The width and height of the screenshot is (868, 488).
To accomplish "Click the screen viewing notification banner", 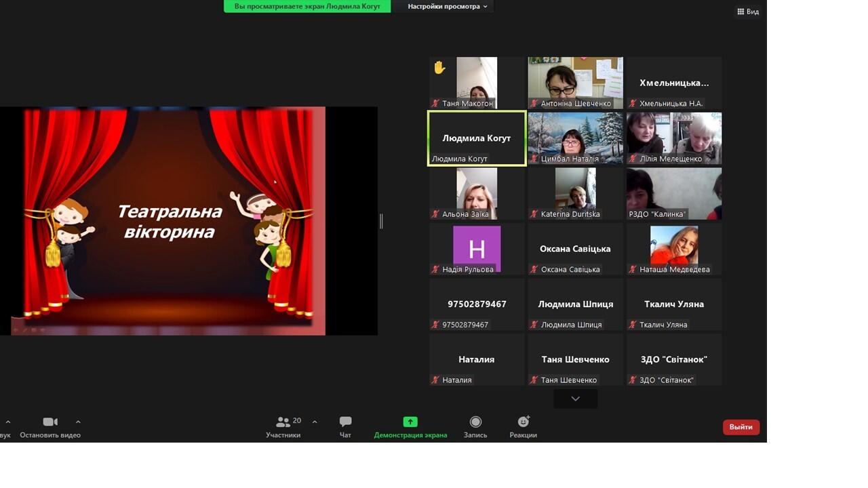I will (x=307, y=6).
